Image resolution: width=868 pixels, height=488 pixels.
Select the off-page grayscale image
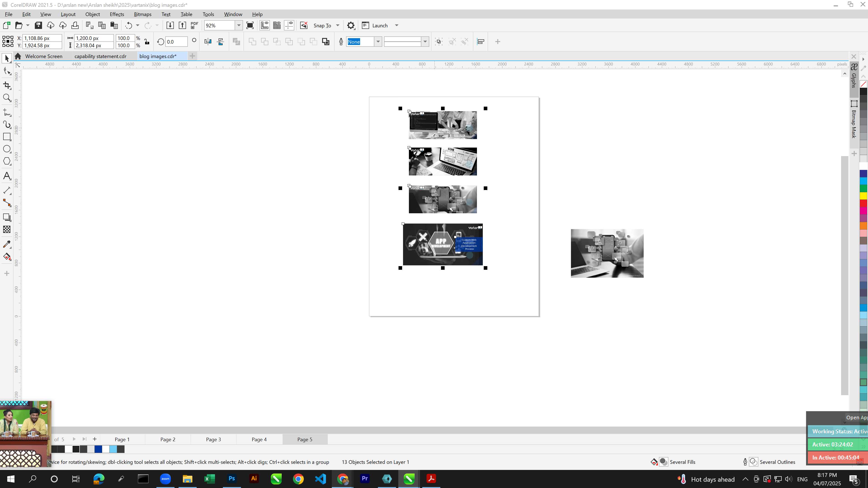(607, 253)
